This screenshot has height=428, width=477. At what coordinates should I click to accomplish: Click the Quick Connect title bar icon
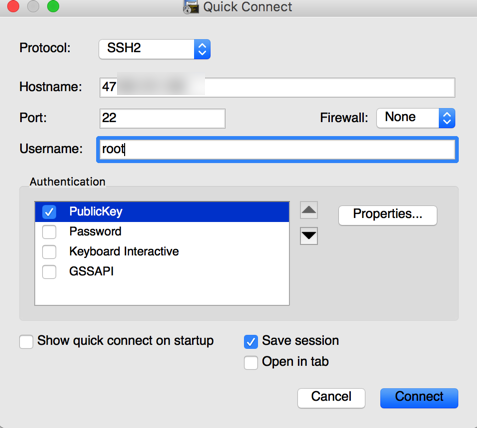click(191, 7)
